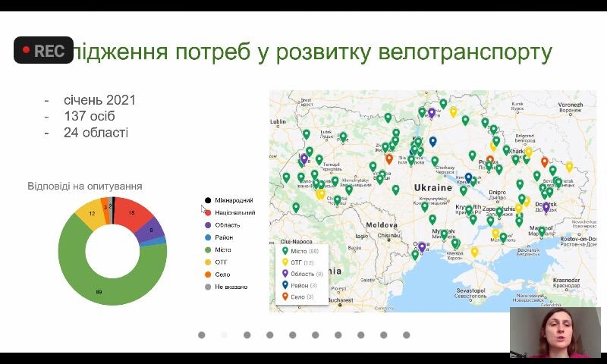Select the yellow pin south of Kherson

click(x=475, y=253)
